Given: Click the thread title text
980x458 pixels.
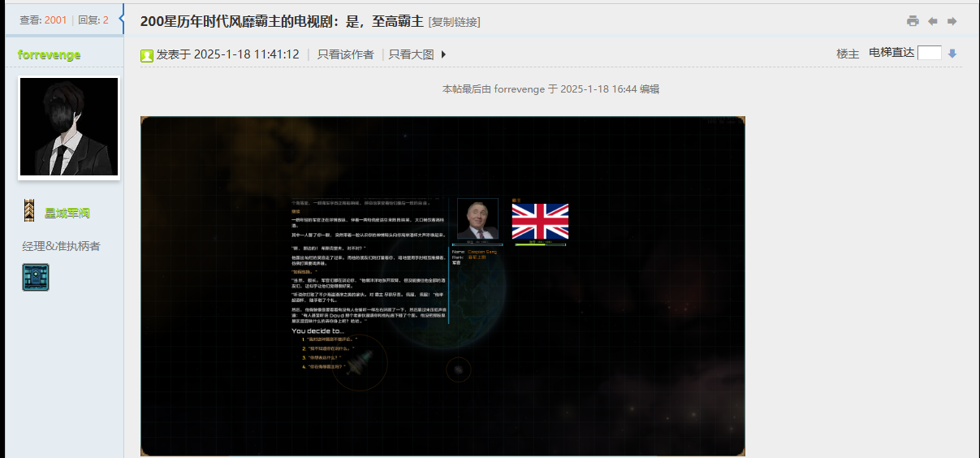Looking at the screenshot, I should click(x=281, y=21).
